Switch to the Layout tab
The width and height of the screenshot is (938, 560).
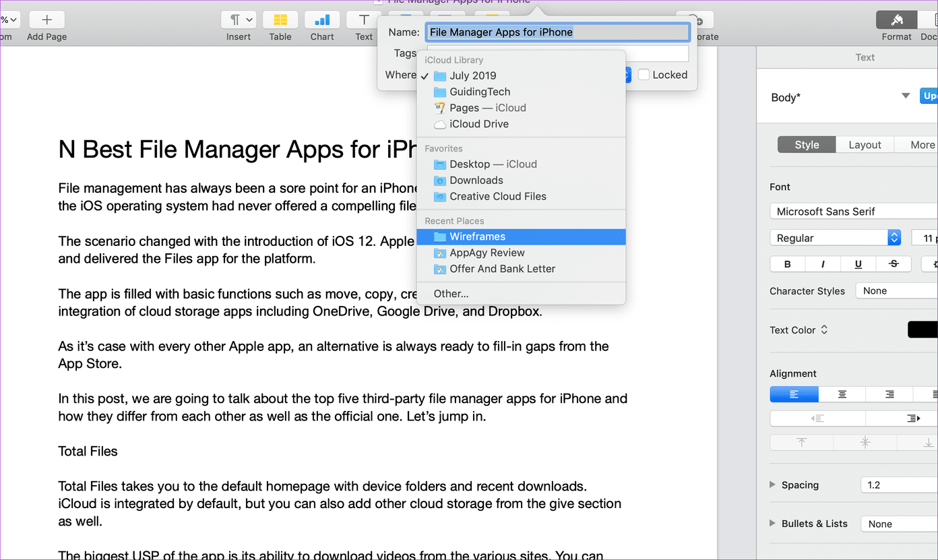[x=865, y=145]
